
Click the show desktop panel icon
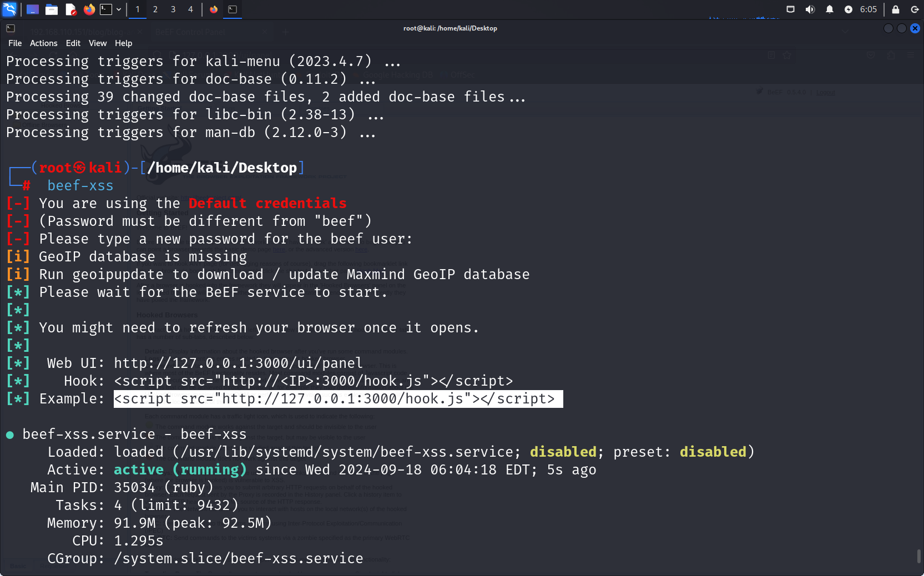pos(33,9)
